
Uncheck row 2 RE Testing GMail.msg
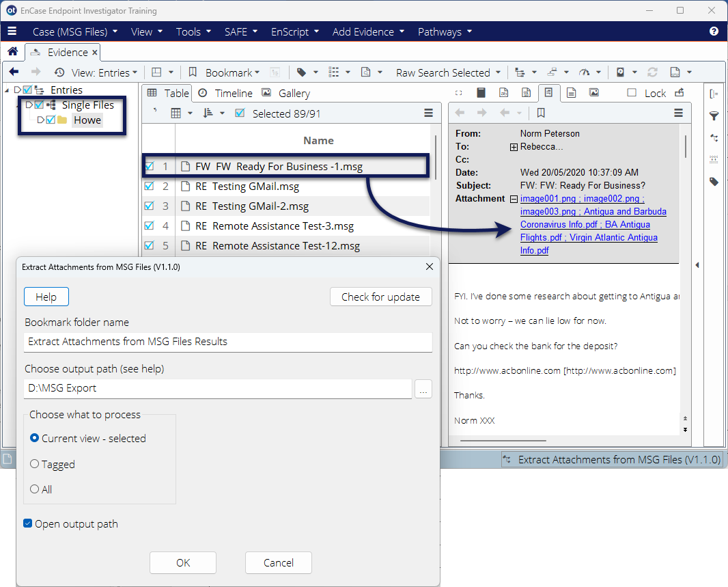tap(149, 186)
